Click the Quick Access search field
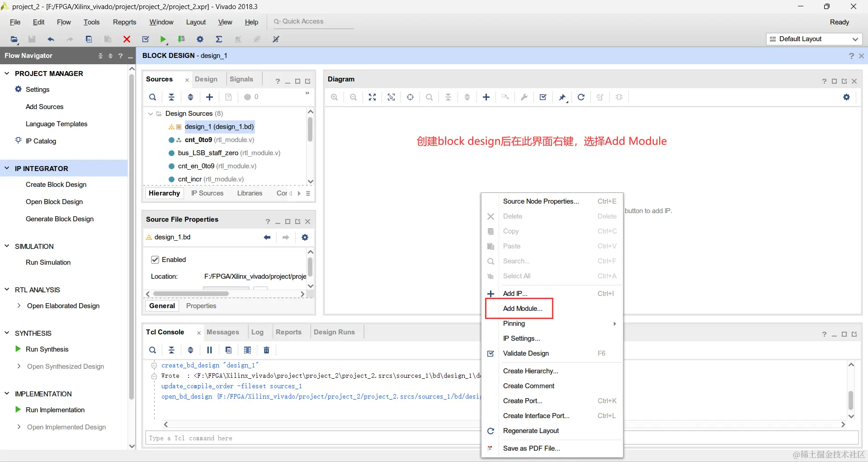 [x=313, y=21]
